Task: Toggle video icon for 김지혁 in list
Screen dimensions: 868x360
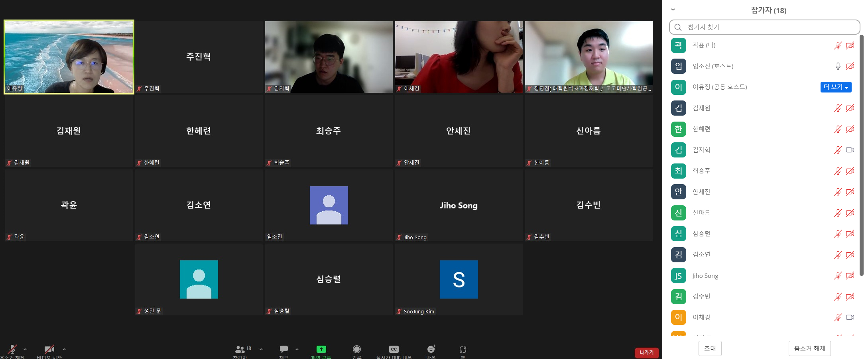Action: tap(850, 150)
